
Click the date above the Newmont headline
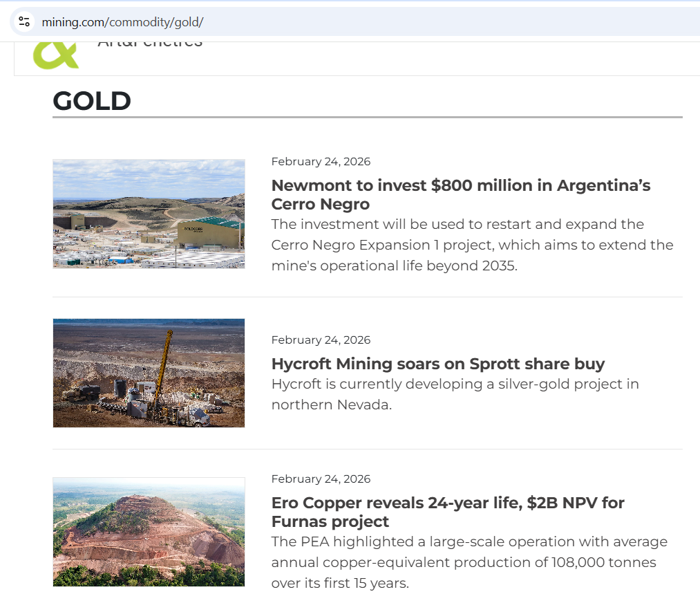tap(321, 162)
